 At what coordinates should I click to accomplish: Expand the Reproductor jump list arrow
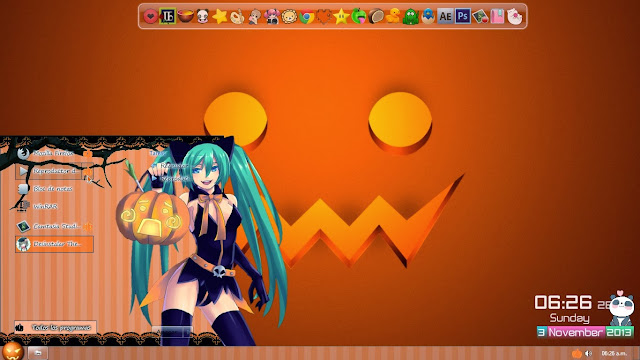coord(87,171)
